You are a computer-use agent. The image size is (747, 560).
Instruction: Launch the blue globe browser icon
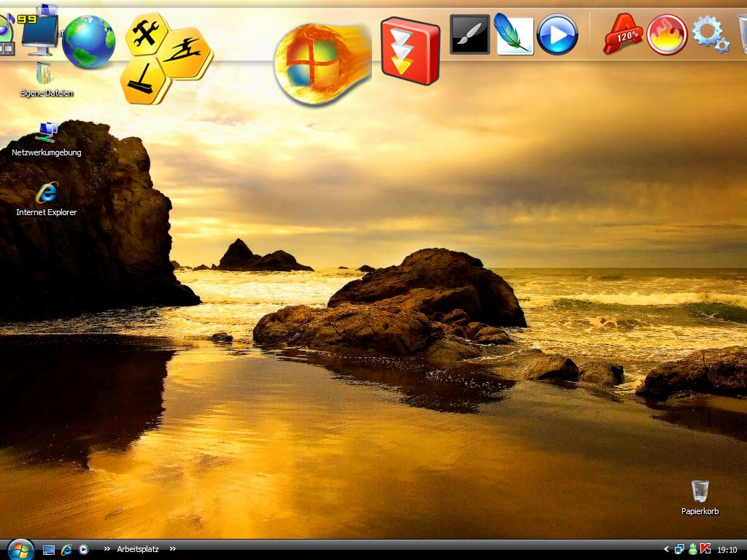click(x=88, y=42)
